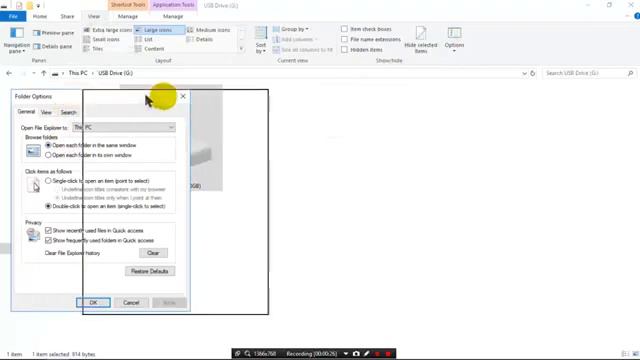Image resolution: width=640 pixels, height=360 pixels.
Task: Open the 'Open File Explorer to' dropdown
Action: 124,127
